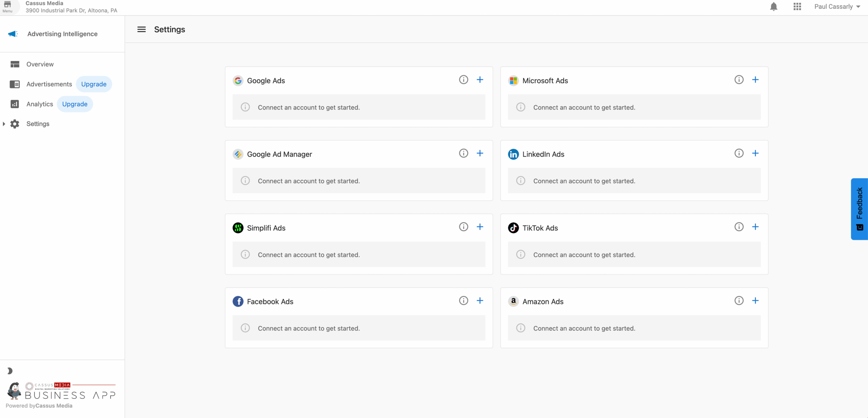Click the Settings page title
868x418 pixels.
click(170, 29)
